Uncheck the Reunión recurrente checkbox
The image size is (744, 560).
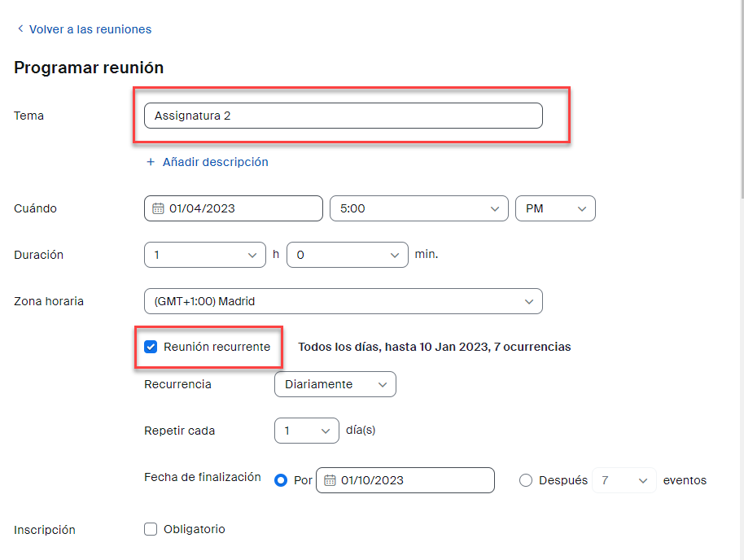tap(151, 347)
